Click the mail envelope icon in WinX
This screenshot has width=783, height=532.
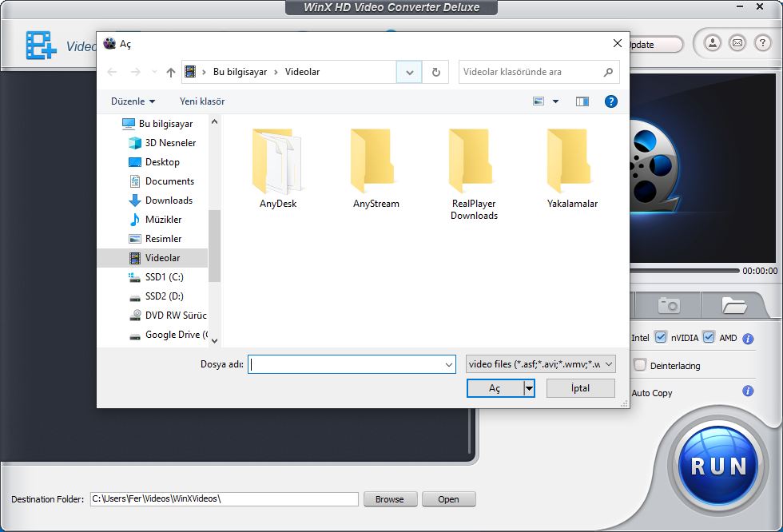coord(737,43)
